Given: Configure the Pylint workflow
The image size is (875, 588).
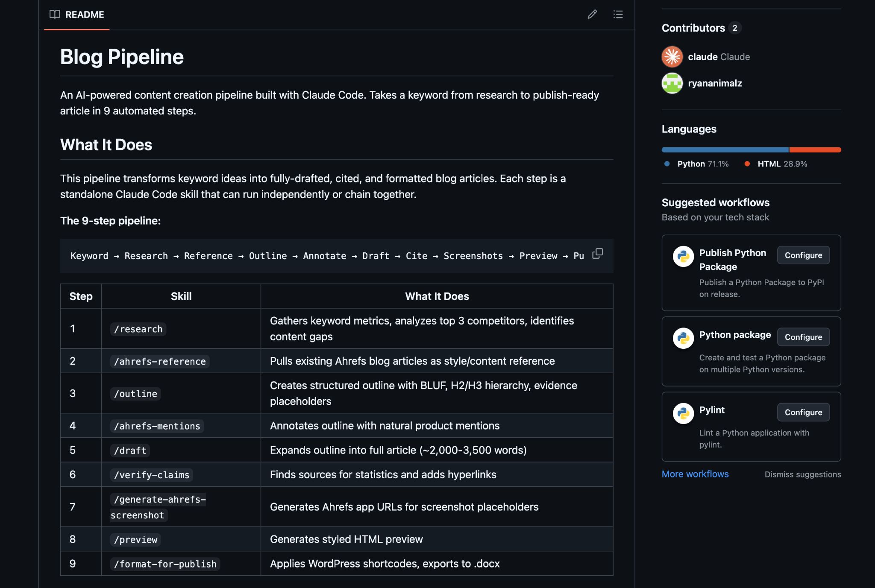Looking at the screenshot, I should [803, 412].
